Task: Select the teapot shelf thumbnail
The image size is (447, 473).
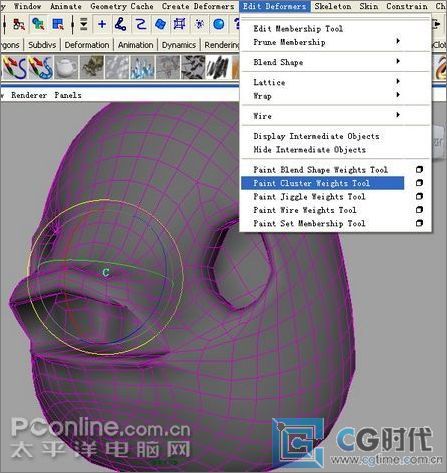Action: (66, 67)
